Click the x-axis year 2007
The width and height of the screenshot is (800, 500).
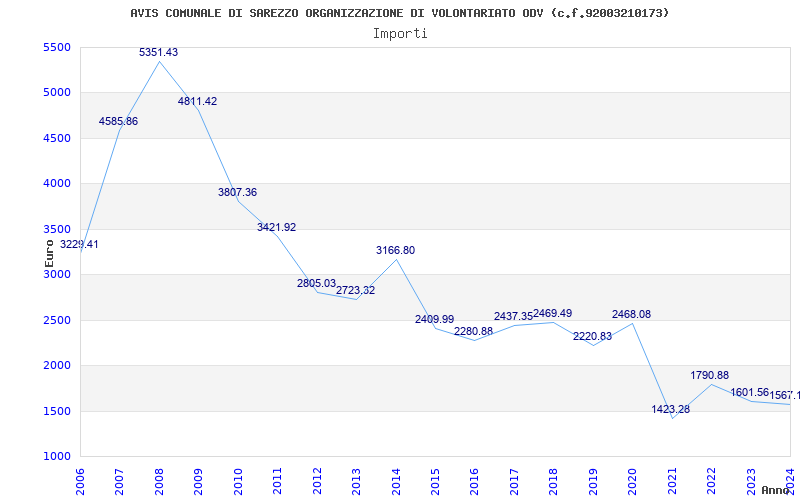pos(119,481)
